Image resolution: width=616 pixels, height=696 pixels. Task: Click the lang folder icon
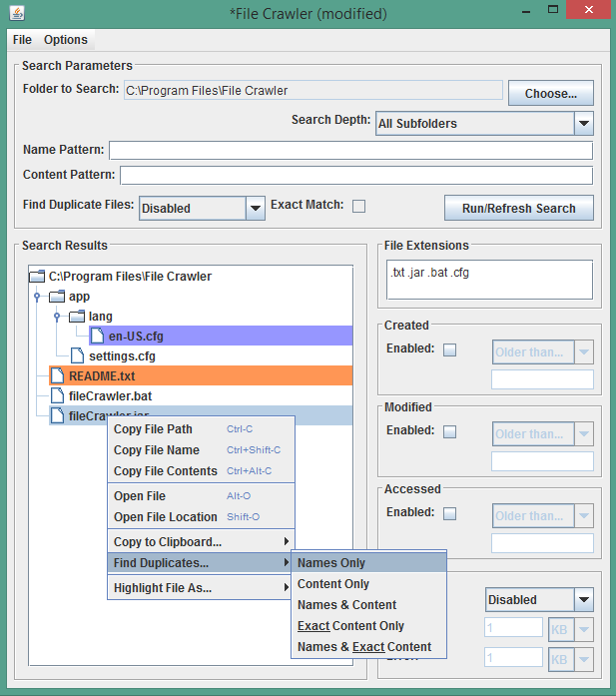(x=77, y=317)
